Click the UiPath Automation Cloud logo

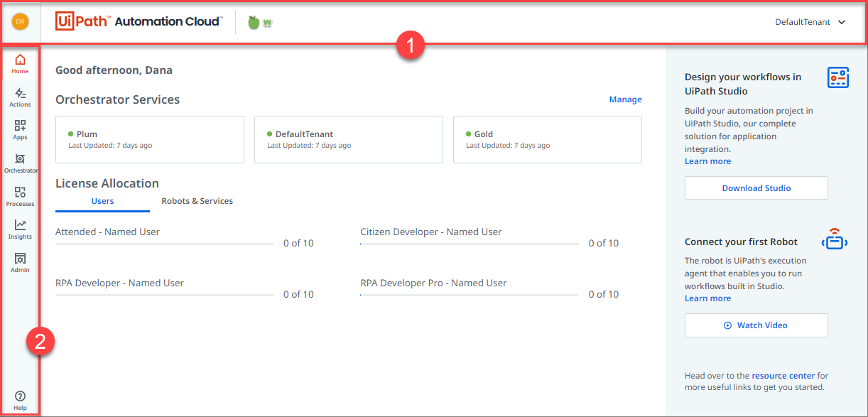click(138, 22)
